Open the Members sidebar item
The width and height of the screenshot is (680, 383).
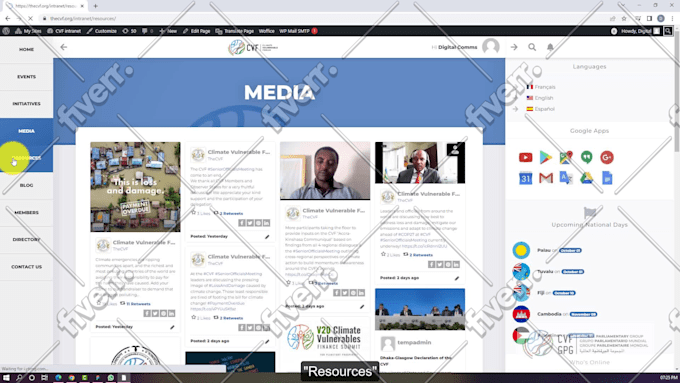coord(26,213)
